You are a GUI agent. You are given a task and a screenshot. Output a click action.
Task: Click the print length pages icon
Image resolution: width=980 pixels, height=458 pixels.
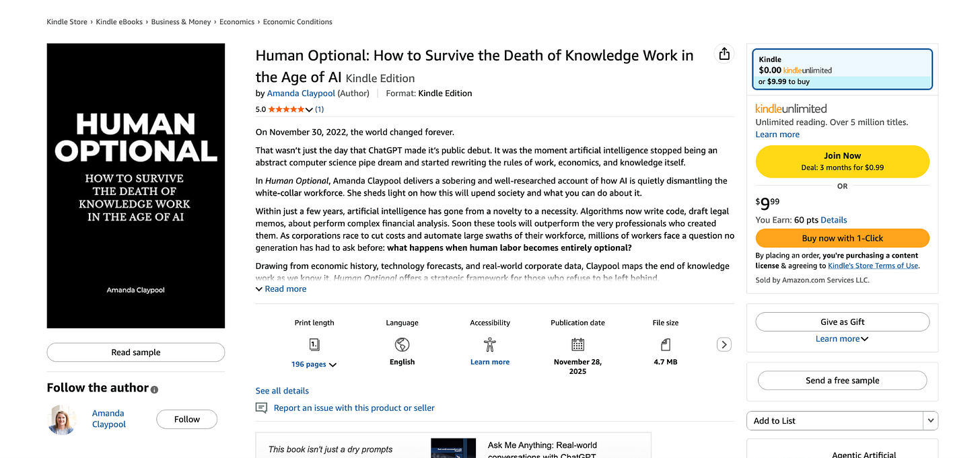[x=314, y=344]
